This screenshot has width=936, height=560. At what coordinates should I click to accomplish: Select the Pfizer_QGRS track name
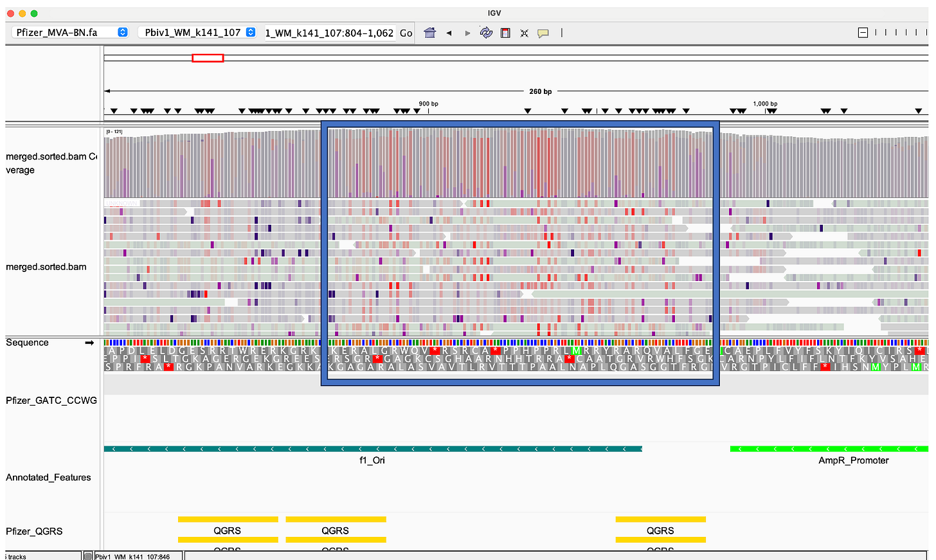click(35, 531)
